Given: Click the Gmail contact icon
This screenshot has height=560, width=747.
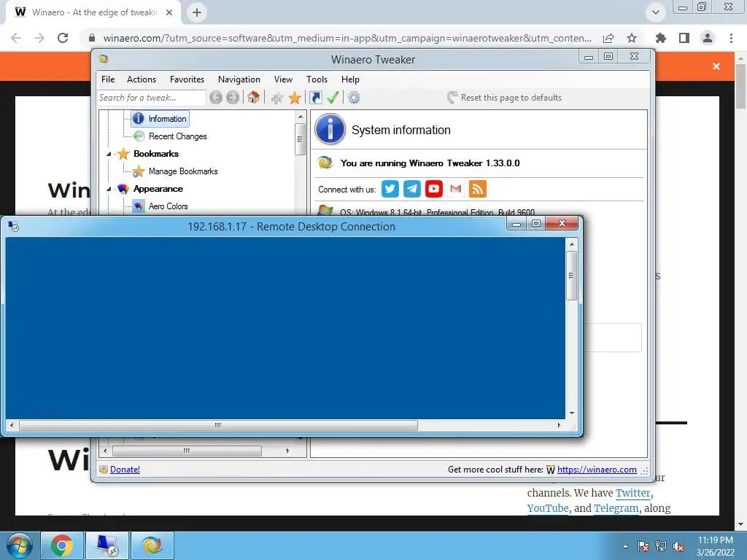Looking at the screenshot, I should 455,189.
